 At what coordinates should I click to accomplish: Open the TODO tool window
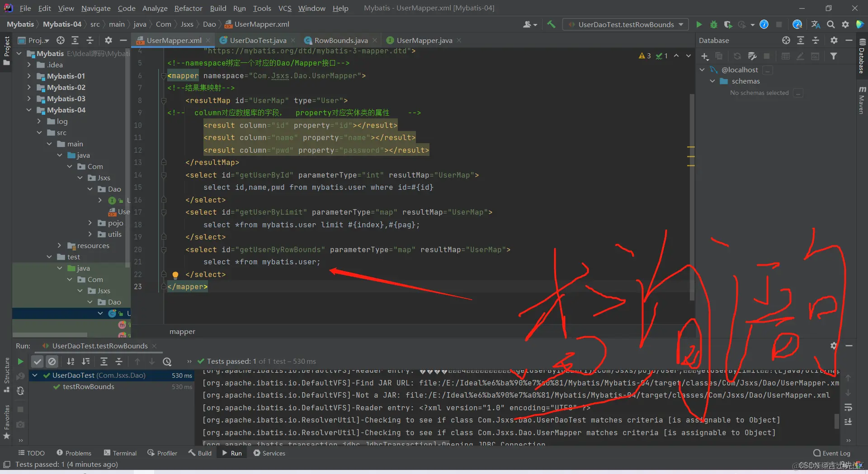[x=31, y=453]
